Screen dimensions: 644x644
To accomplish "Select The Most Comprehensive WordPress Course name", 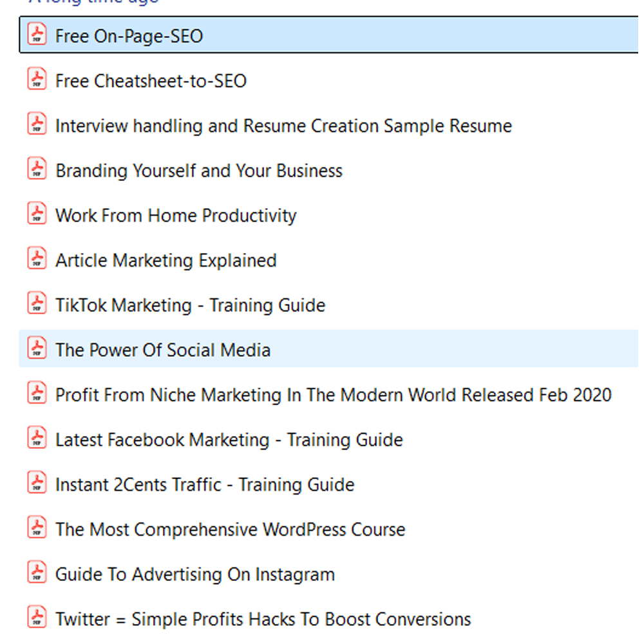I will [x=230, y=530].
